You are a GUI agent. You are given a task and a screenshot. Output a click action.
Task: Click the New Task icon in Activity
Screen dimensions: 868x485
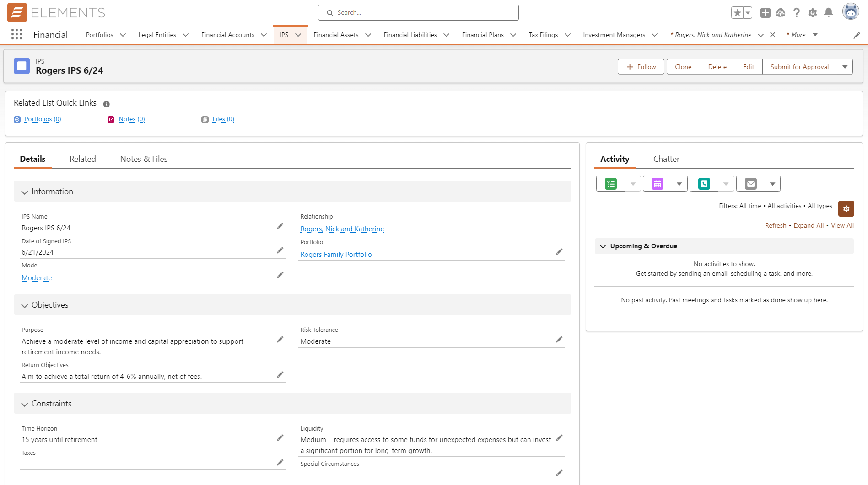pos(610,184)
